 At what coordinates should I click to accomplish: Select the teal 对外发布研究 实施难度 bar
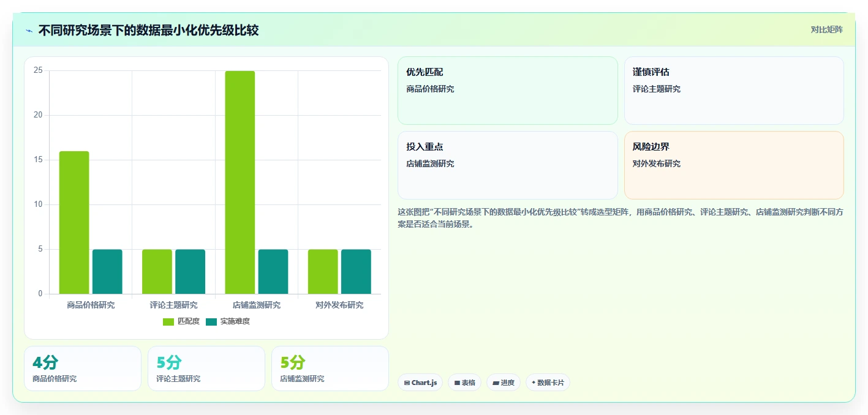(x=356, y=272)
